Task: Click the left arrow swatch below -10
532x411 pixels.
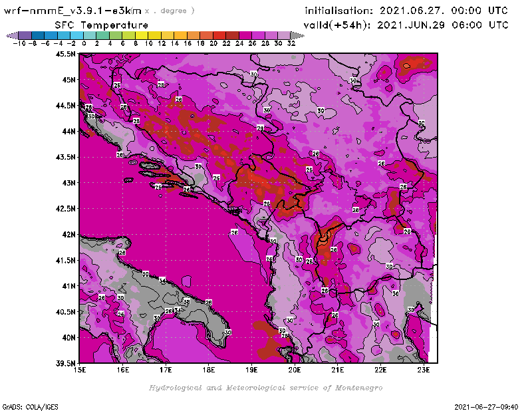Action: point(12,35)
